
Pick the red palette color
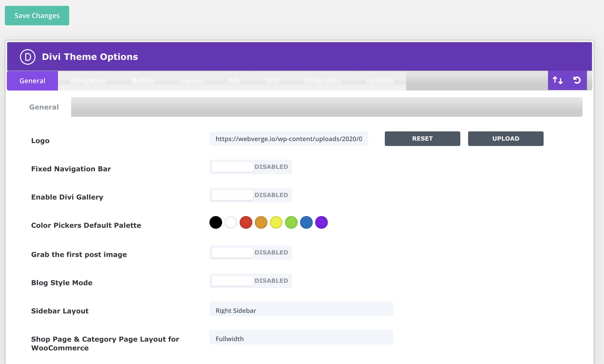click(x=246, y=222)
